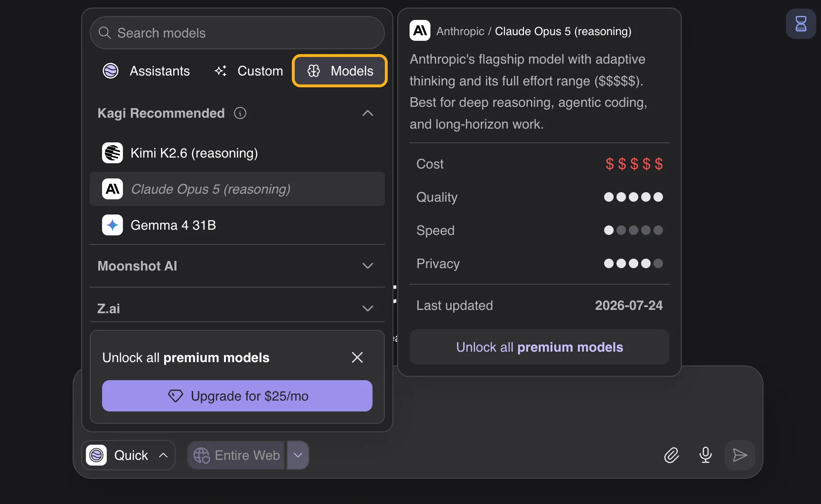
Task: Click the Claude Opus 5 list logo
Action: coord(112,189)
